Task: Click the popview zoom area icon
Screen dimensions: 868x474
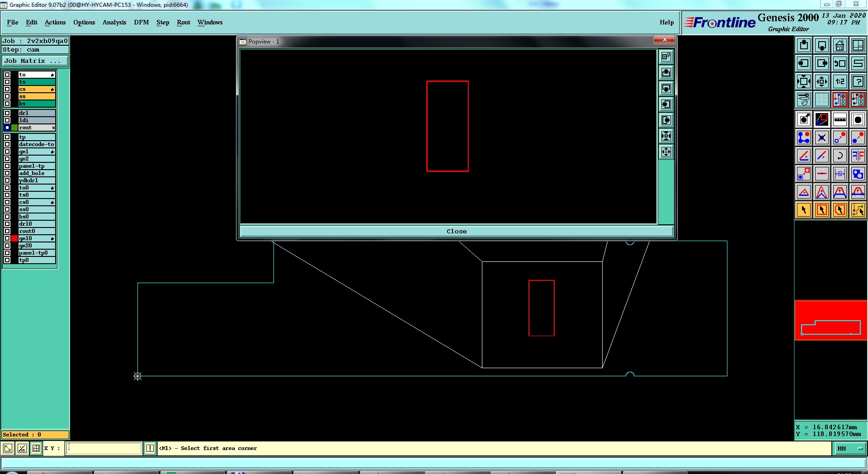Action: [x=822, y=119]
